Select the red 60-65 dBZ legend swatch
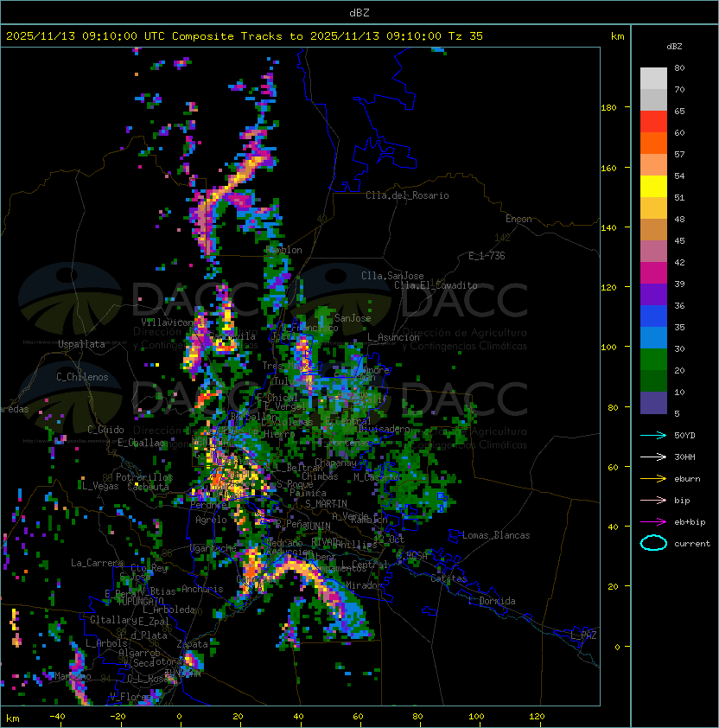The image size is (719, 728). (x=653, y=122)
